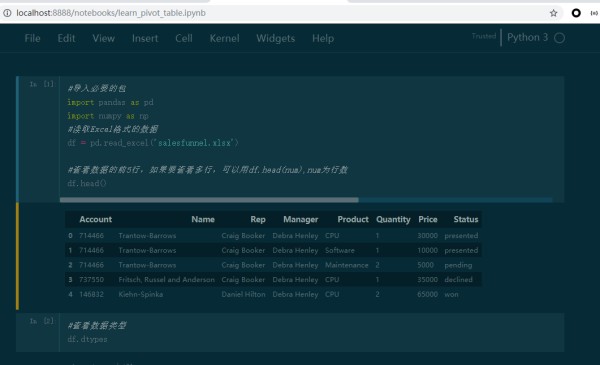This screenshot has width=600, height=365.
Task: Click the kernel idle indicator circle
Action: point(559,38)
